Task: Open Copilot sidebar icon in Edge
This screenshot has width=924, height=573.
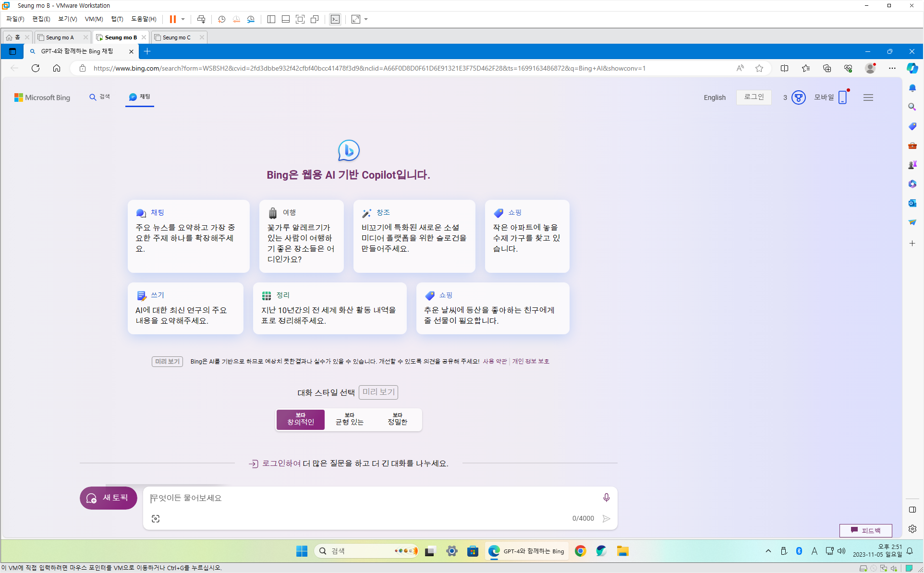Action: (x=912, y=68)
